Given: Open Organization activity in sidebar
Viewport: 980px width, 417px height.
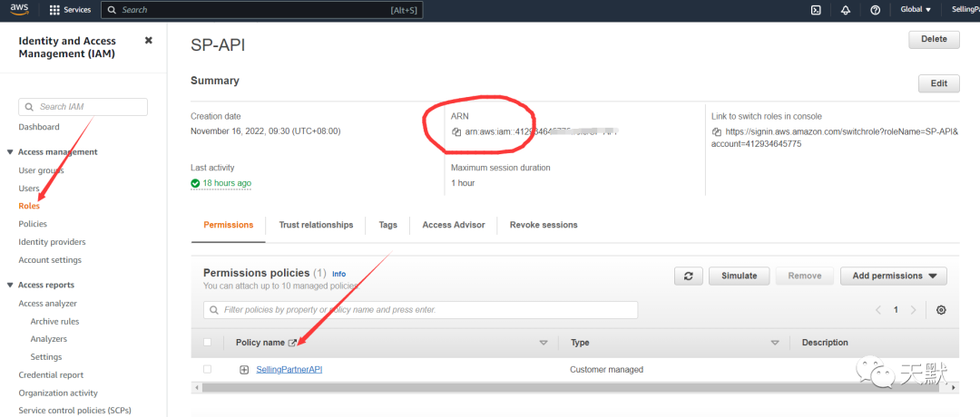Looking at the screenshot, I should click(x=58, y=393).
